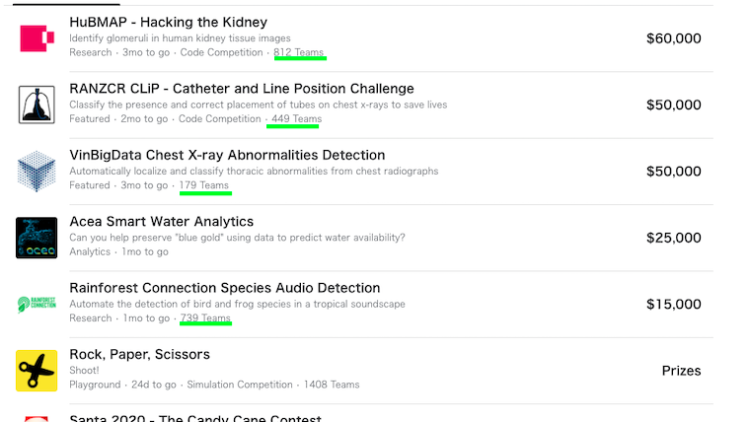The width and height of the screenshot is (750, 422).
Task: Click the Prizes label for Rock, Paper, Scissors
Action: 682,371
